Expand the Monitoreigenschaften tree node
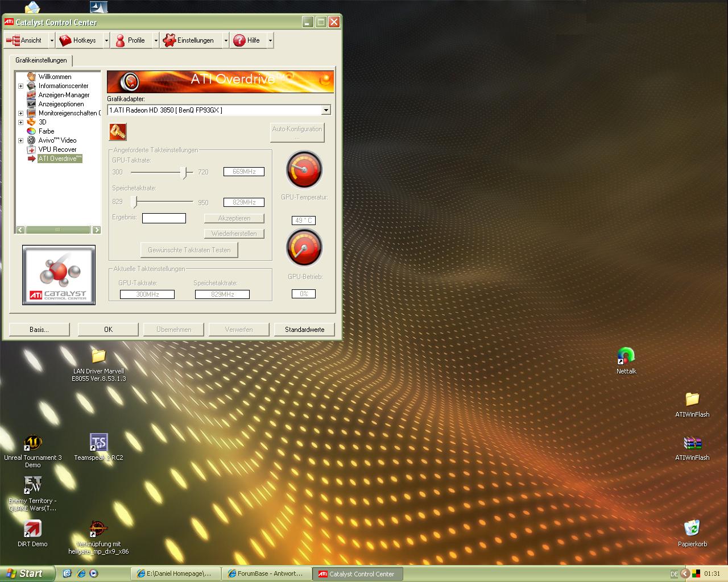 [21, 113]
